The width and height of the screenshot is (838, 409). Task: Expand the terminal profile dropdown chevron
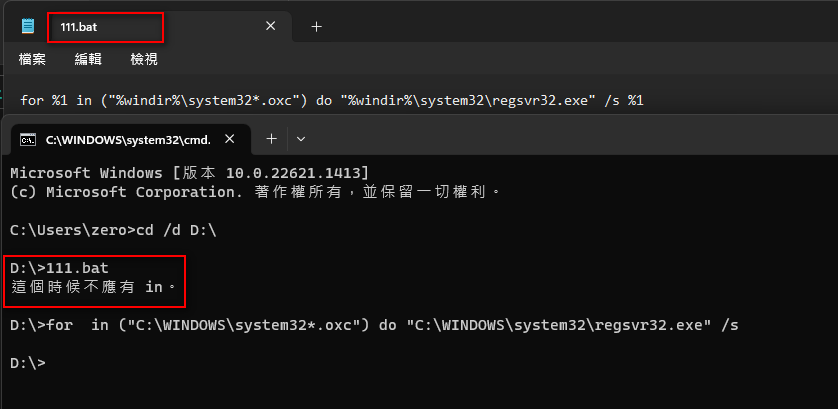[x=301, y=139]
